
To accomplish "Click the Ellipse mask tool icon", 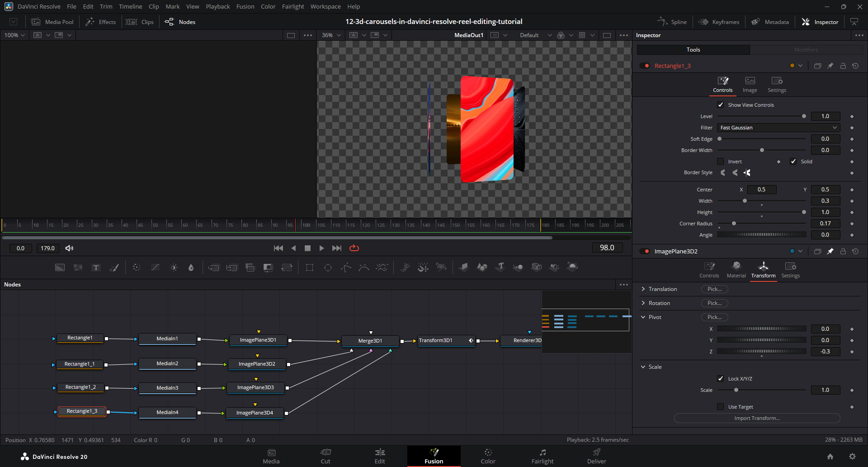I will pos(328,267).
